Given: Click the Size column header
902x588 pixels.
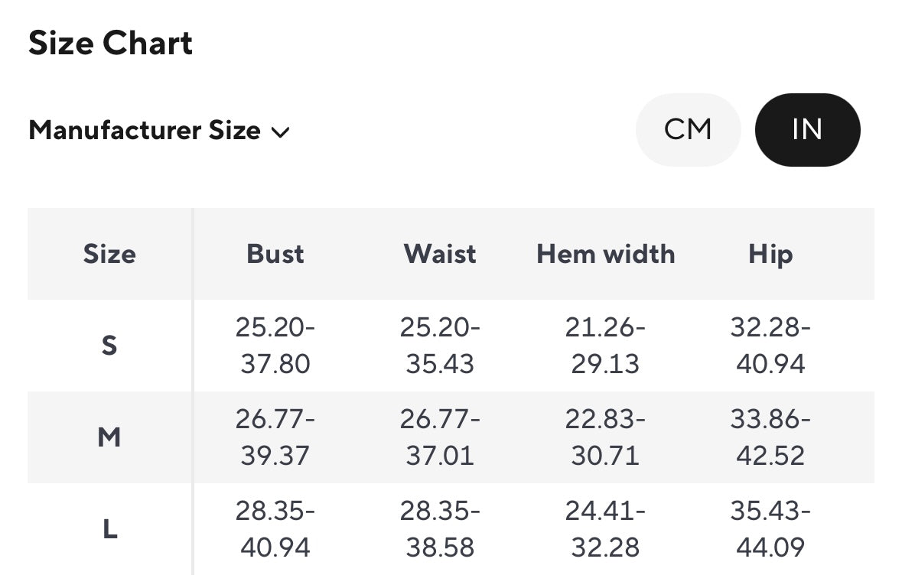Looking at the screenshot, I should pyautogui.click(x=109, y=254).
